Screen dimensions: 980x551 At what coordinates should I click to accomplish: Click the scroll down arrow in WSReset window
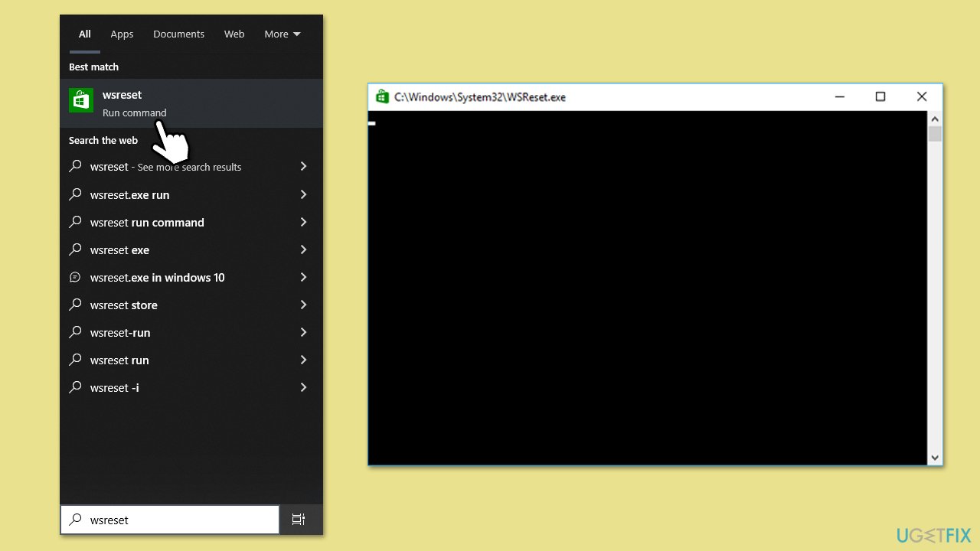[935, 457]
